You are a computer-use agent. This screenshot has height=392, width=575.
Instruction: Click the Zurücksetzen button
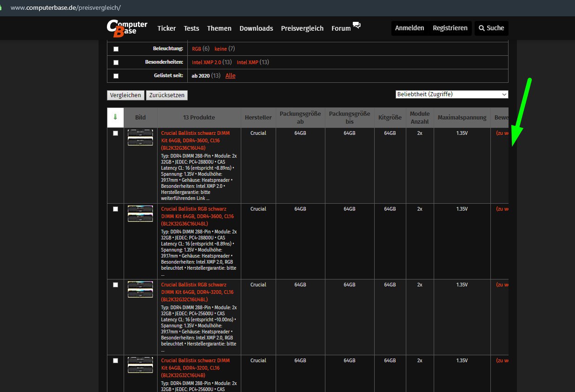(x=167, y=95)
